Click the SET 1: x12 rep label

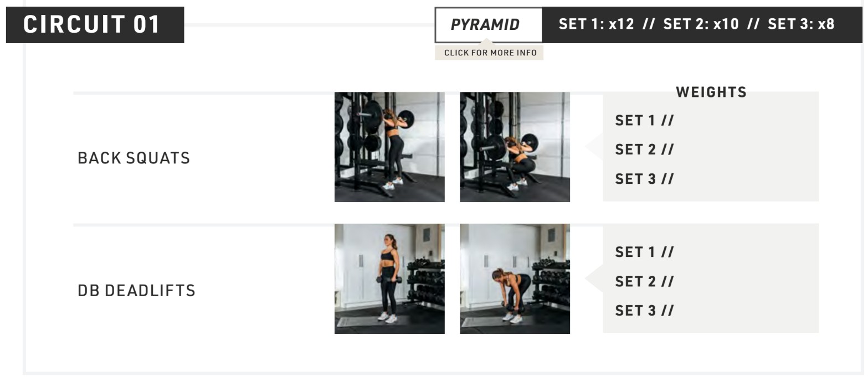[596, 24]
